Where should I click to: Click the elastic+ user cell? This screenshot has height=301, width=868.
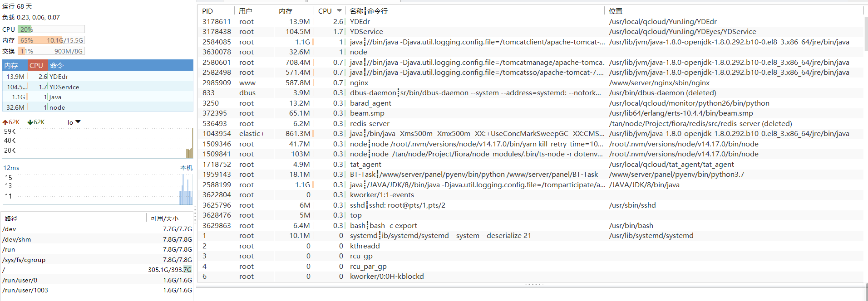pos(252,133)
